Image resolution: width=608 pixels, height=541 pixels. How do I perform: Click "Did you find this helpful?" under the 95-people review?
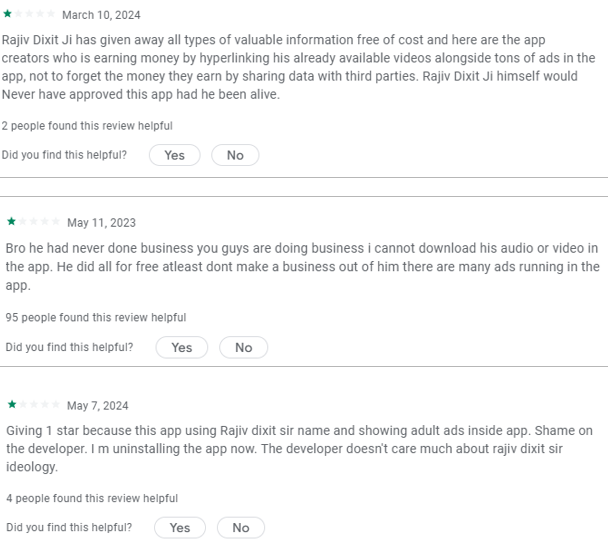pos(70,347)
